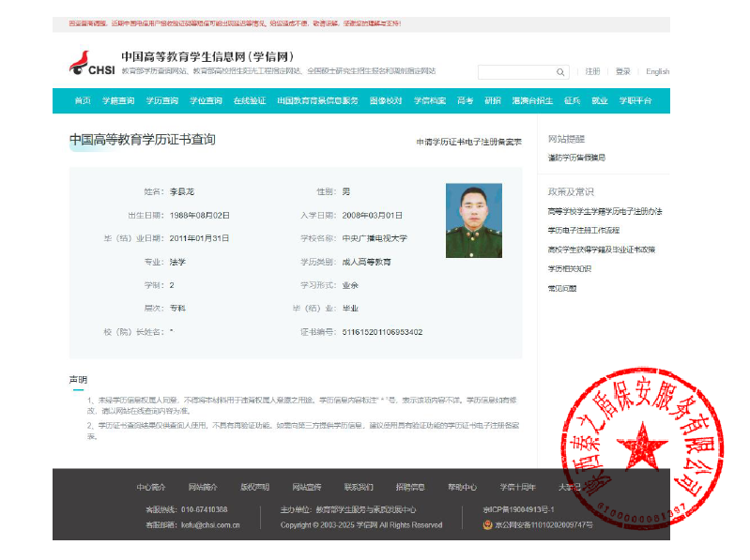Click the student ID photo thumbnail
Viewport: 750px width, 560px height.
tap(473, 220)
